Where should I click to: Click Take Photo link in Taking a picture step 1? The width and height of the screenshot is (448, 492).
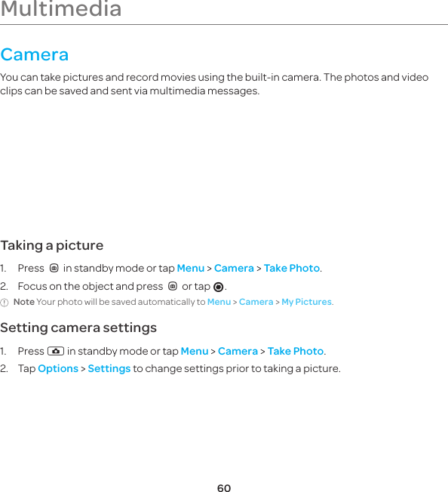[x=292, y=269]
